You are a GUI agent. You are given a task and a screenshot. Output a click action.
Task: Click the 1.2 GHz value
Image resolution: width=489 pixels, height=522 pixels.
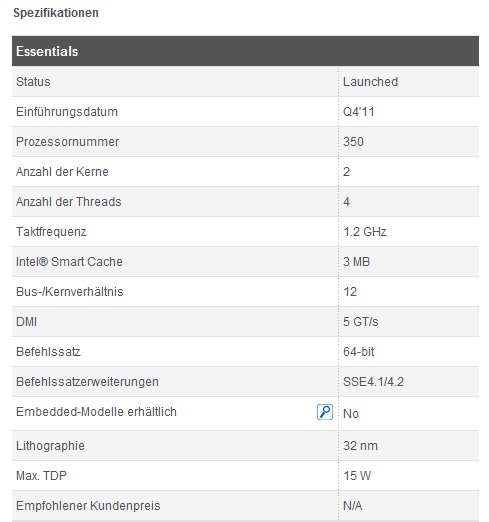tap(365, 232)
